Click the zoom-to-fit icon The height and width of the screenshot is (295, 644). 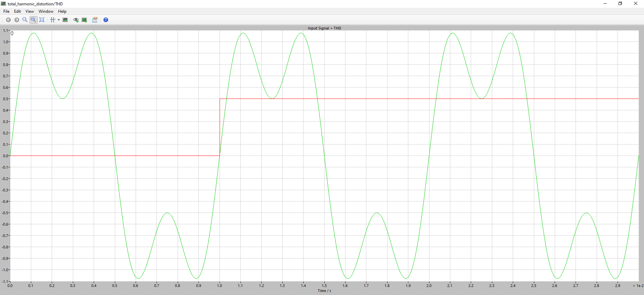coord(42,20)
